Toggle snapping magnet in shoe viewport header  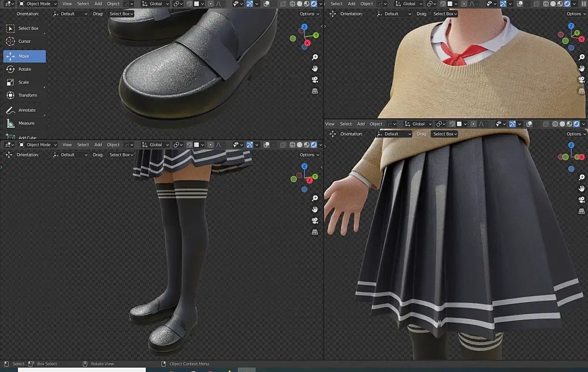click(x=189, y=4)
